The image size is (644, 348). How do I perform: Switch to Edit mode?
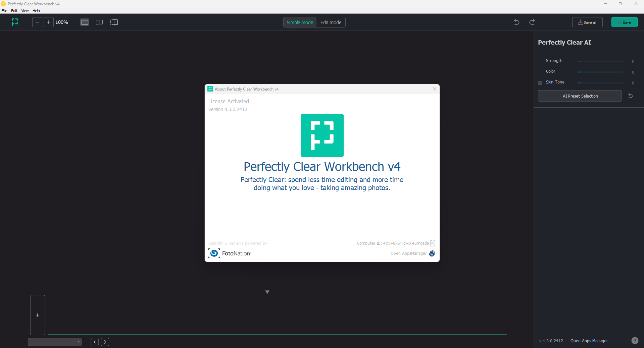(331, 22)
